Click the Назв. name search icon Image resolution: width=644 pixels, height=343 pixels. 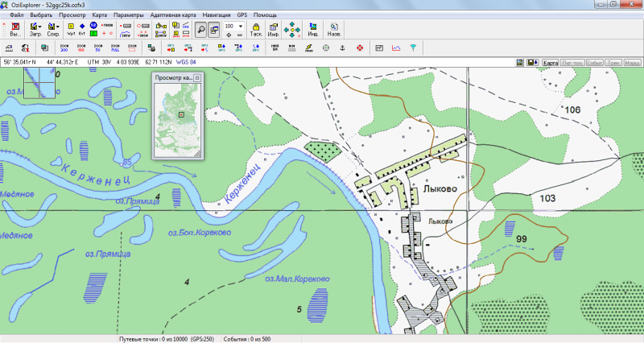332,30
